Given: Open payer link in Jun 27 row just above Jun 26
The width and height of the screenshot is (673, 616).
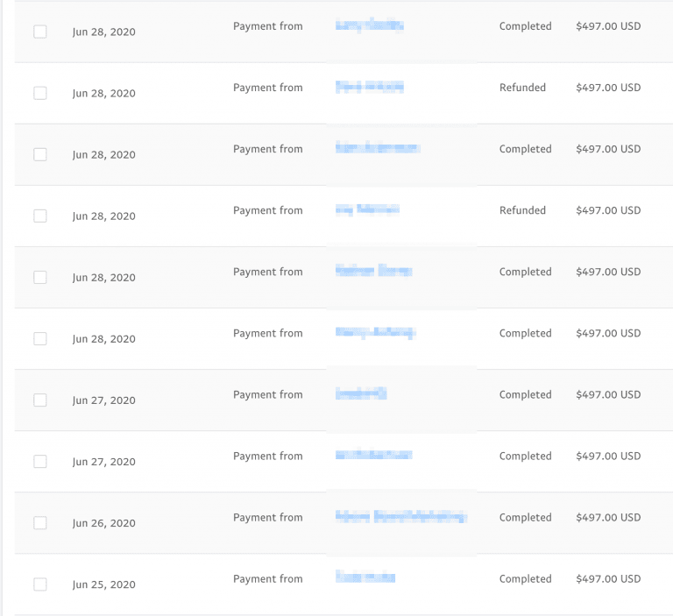Looking at the screenshot, I should tap(374, 455).
